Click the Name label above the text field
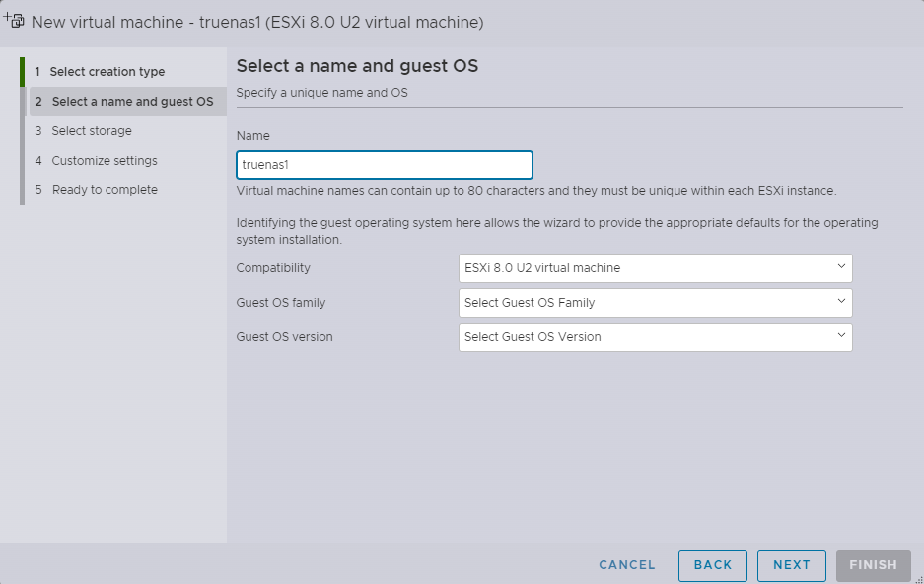Screen dimensions: 924x584 [x=253, y=136]
